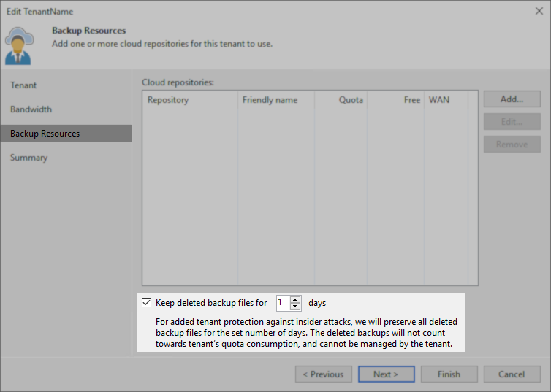The width and height of the screenshot is (551, 392).
Task: Click the 'Cloud repositories:' label
Action: 178,82
